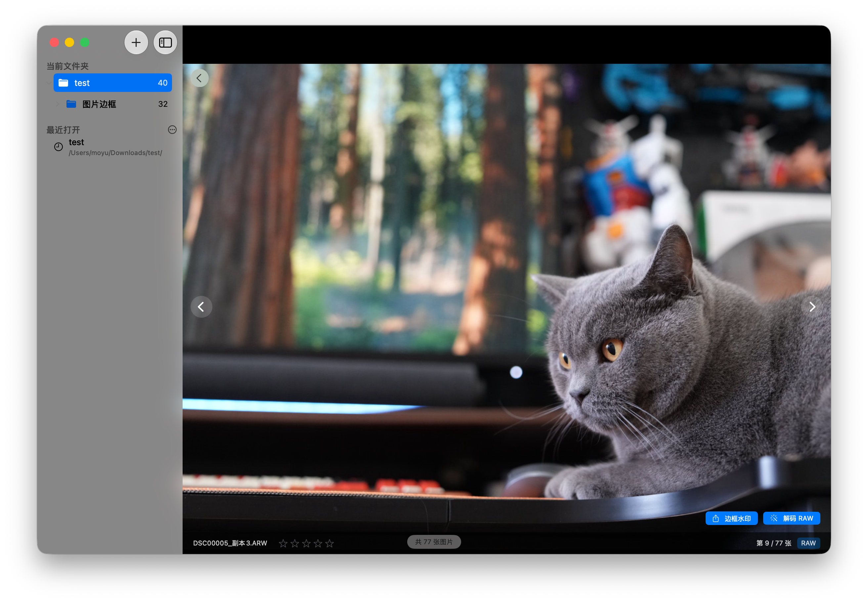868x603 pixels.
Task: Go back using the top-left chevron button
Action: (x=199, y=78)
